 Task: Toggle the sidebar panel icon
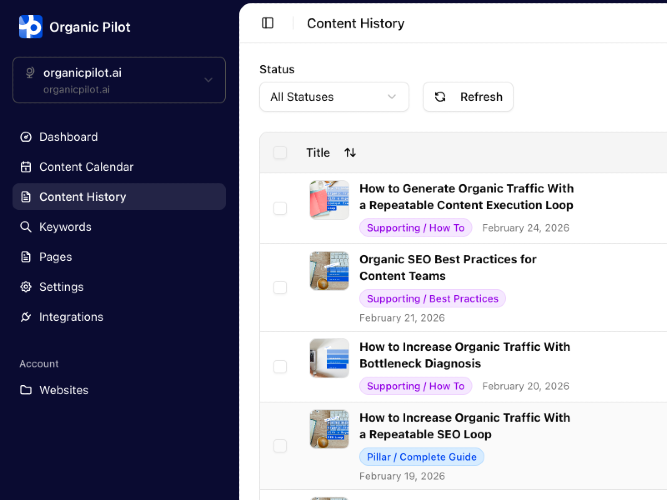[268, 23]
